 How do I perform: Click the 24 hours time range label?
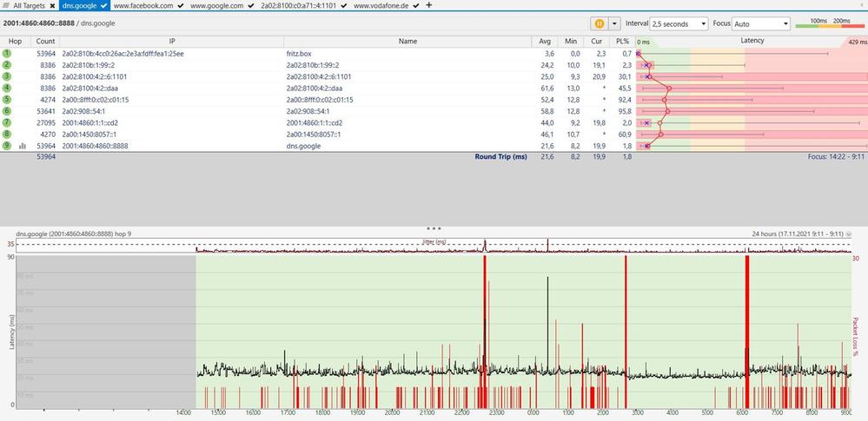pos(798,234)
